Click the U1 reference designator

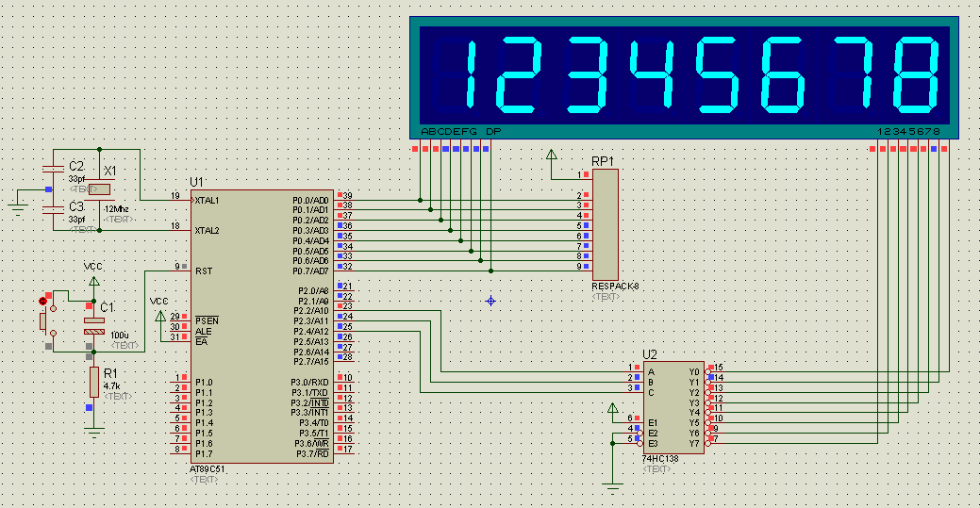coord(197,182)
